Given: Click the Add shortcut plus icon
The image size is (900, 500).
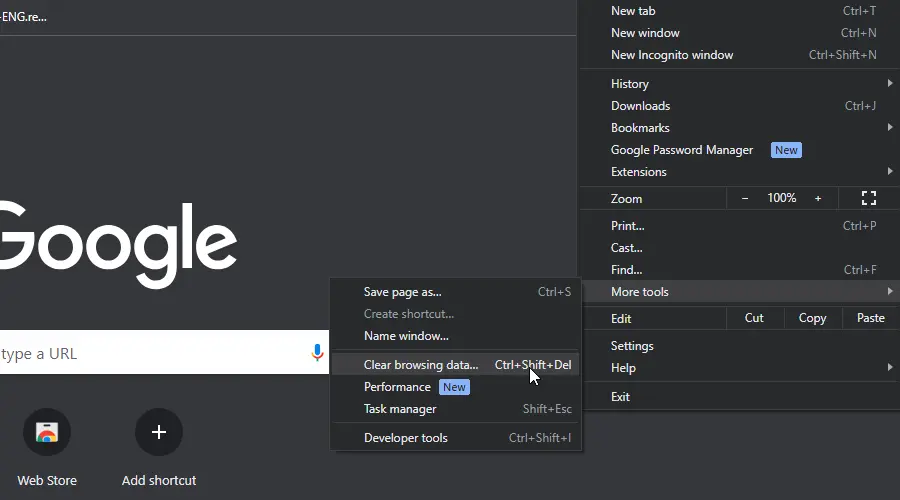Looking at the screenshot, I should 159,432.
